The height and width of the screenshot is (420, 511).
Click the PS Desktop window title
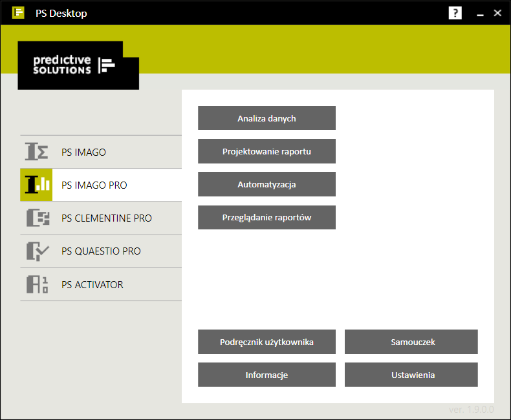click(61, 14)
